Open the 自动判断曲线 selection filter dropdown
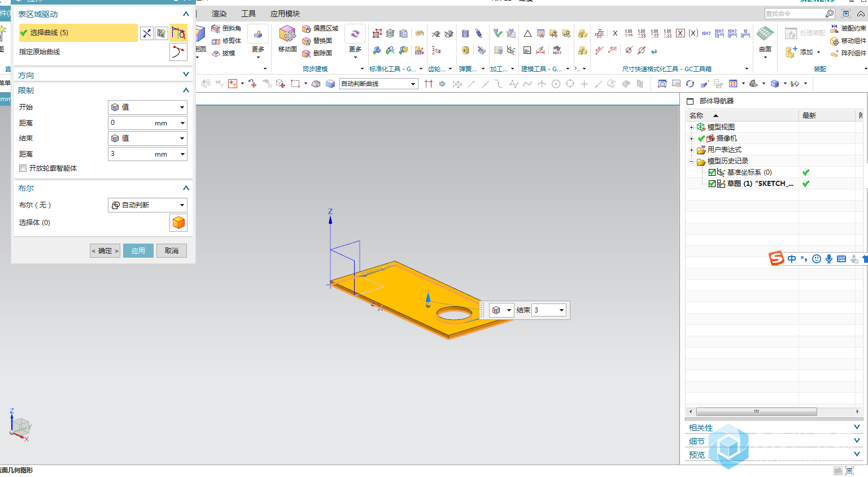Image resolution: width=868 pixels, height=477 pixels. point(378,84)
